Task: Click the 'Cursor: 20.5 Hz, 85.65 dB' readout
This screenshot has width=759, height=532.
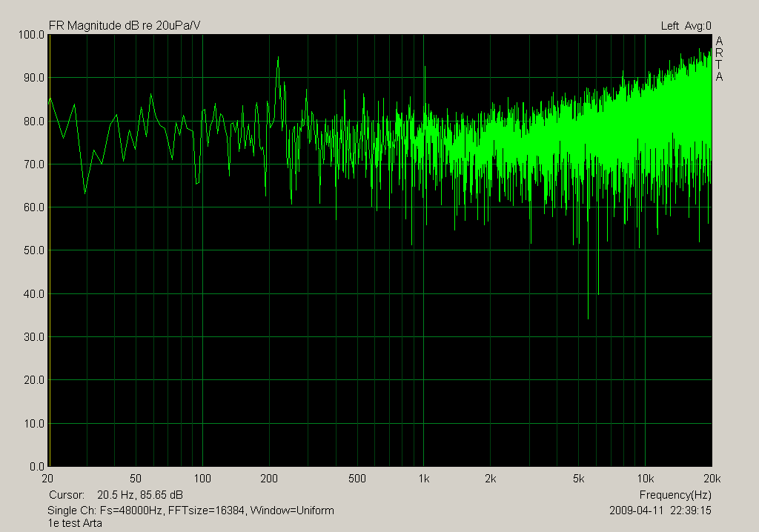Action: click(x=116, y=495)
